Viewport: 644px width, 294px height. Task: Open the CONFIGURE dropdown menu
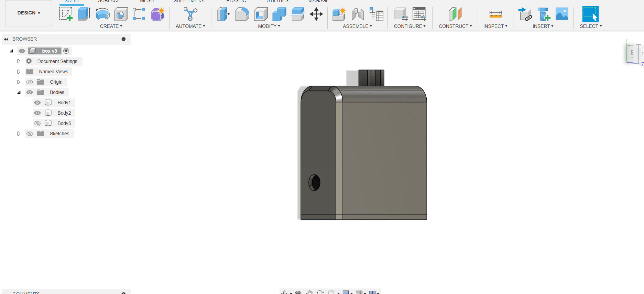(x=410, y=26)
